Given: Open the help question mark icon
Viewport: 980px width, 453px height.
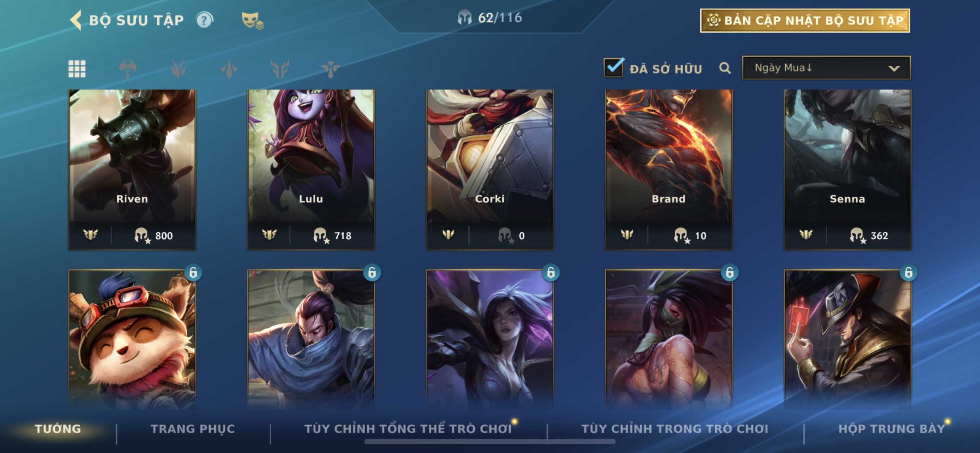Looking at the screenshot, I should click(204, 20).
